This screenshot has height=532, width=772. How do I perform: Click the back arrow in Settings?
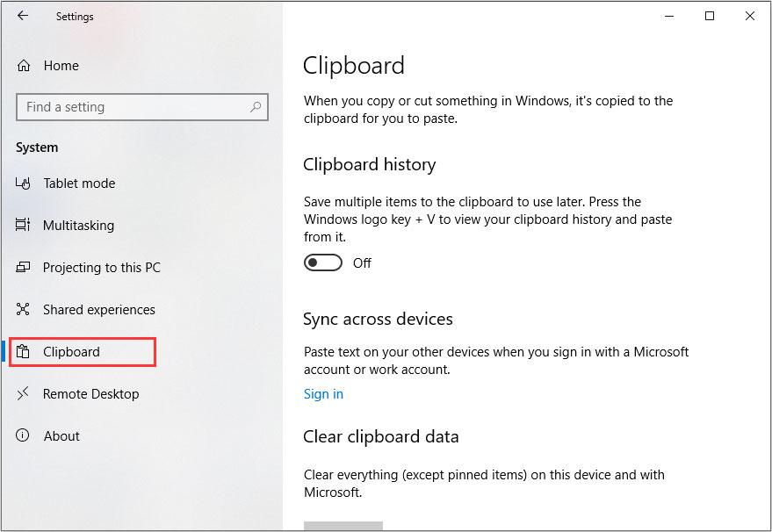tap(22, 16)
